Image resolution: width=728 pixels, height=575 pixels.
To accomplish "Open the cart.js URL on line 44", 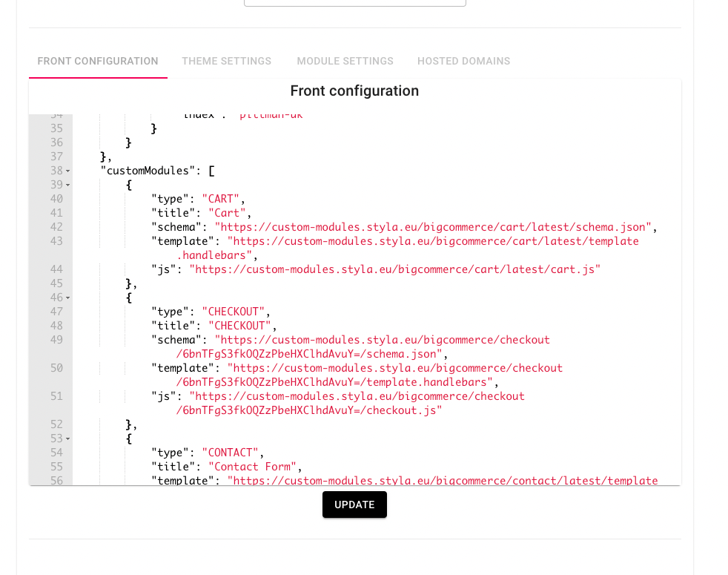I will coord(393,269).
